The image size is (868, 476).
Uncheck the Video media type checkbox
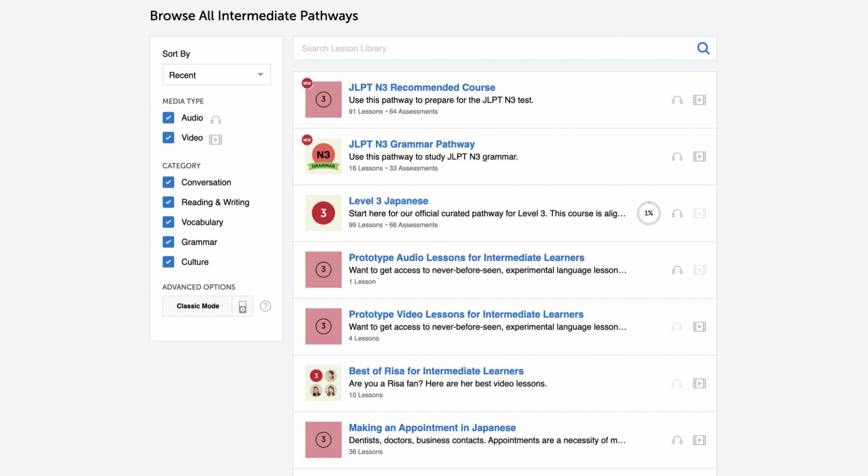click(168, 138)
